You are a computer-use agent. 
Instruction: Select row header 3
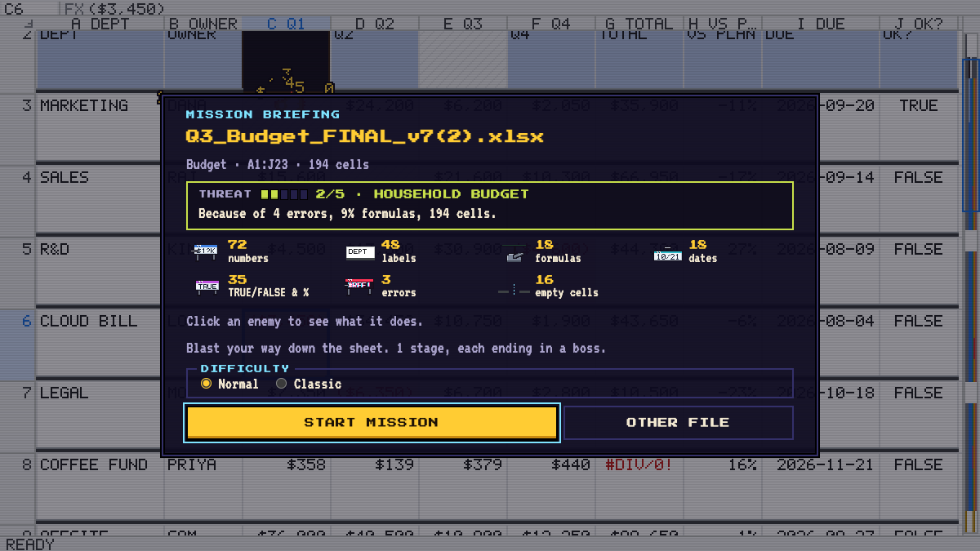coord(18,129)
